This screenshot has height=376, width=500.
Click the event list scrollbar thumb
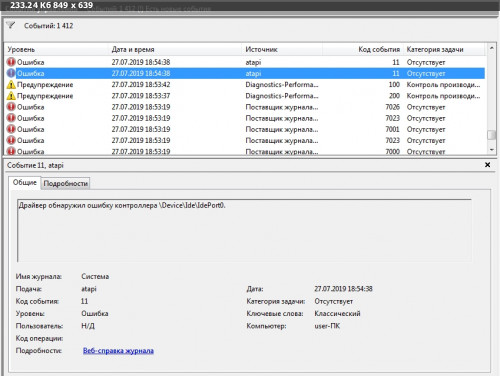tap(491, 135)
